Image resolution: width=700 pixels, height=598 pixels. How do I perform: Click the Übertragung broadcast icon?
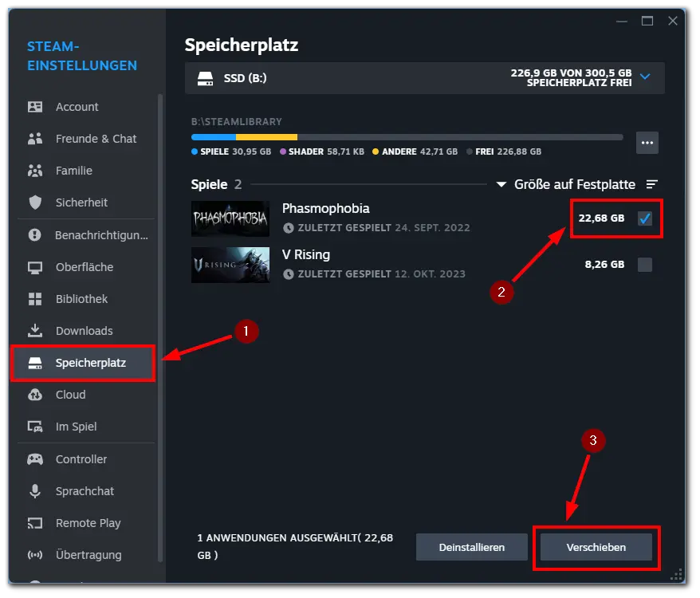pos(35,555)
